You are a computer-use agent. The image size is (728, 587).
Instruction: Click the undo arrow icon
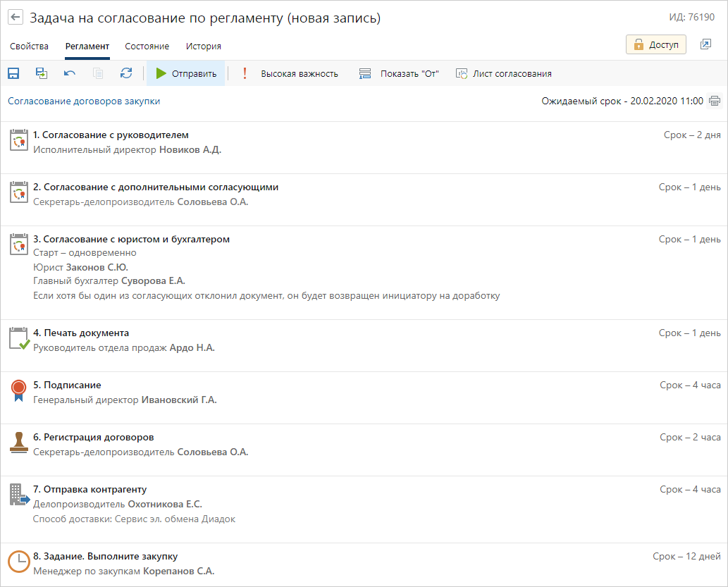pyautogui.click(x=70, y=73)
